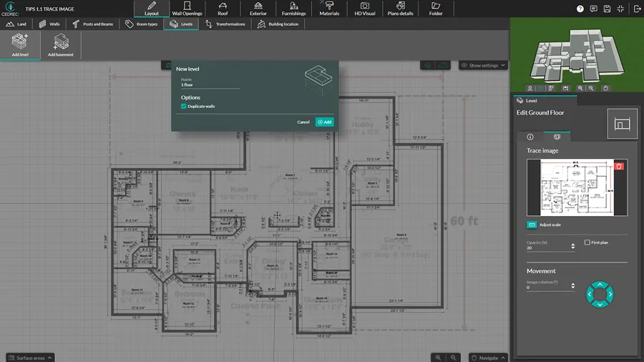Select the Land tool
Image resolution: width=644 pixels, height=362 pixels.
[x=16, y=24]
